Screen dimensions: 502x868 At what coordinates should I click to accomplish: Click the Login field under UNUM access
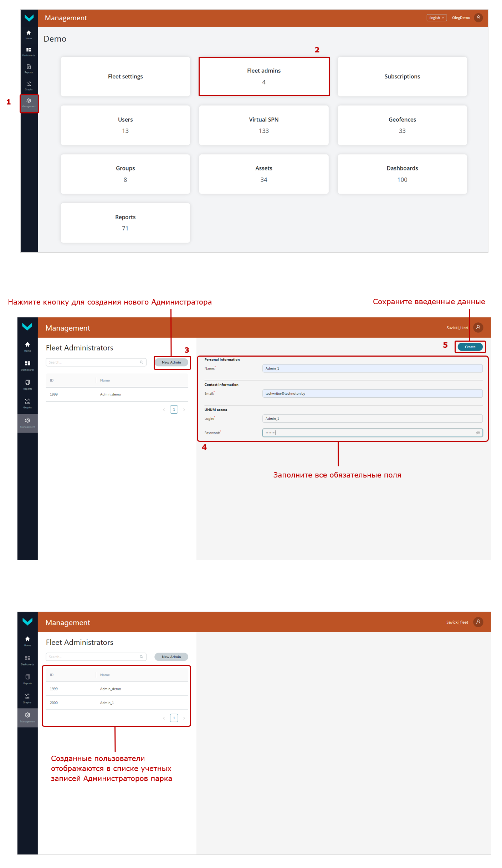(x=372, y=419)
